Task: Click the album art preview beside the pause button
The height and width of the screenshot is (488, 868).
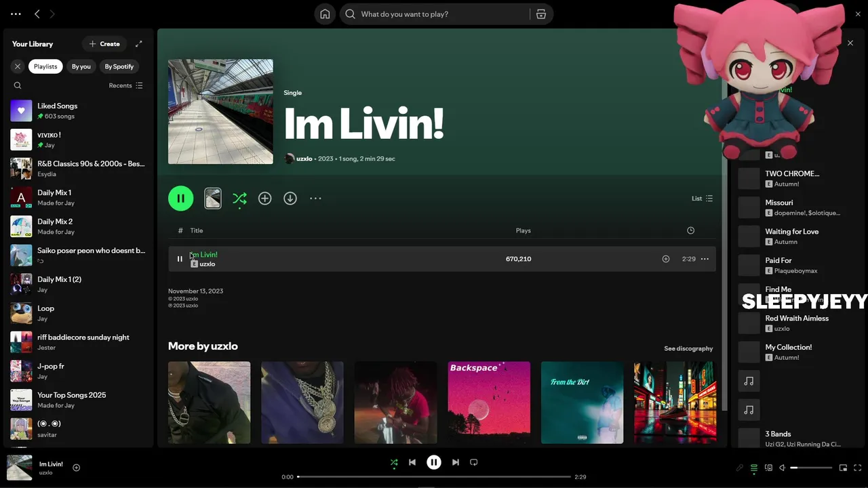Action: 213,199
